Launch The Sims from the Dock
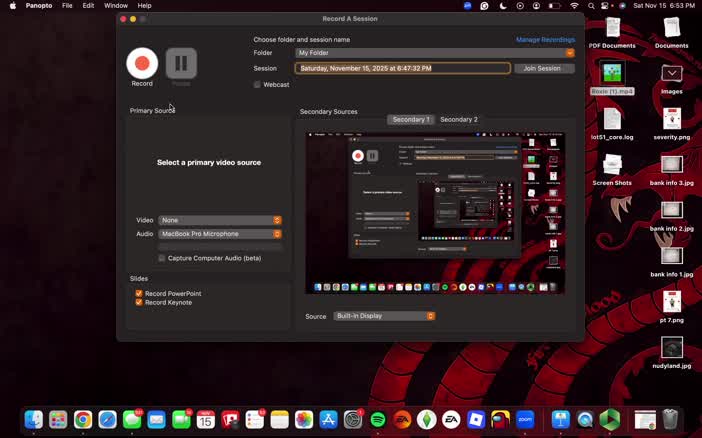This screenshot has height=438, width=702. pos(427,420)
